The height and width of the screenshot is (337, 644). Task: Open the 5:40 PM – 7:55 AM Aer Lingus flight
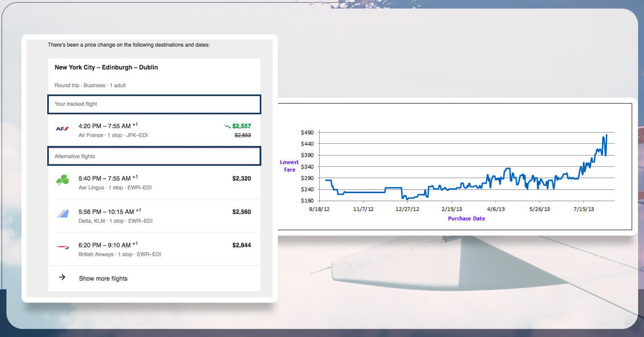[154, 182]
